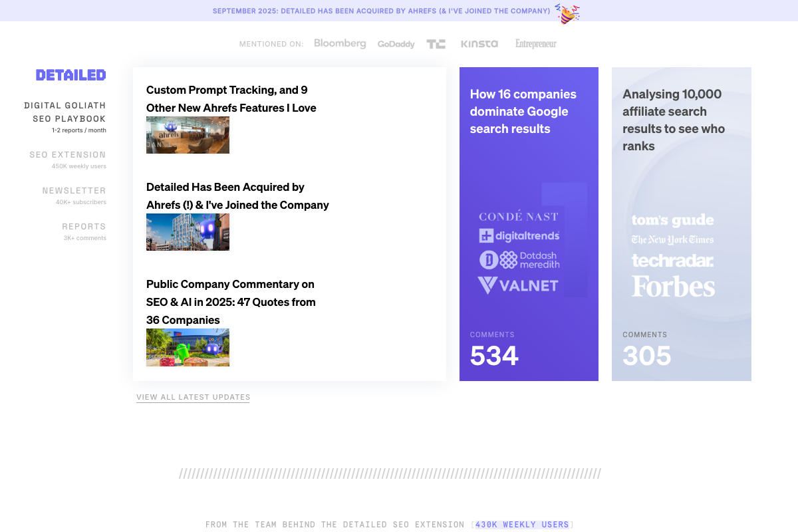Select the GoDaddy logo
The width and height of the screenshot is (798, 532).
(396, 43)
